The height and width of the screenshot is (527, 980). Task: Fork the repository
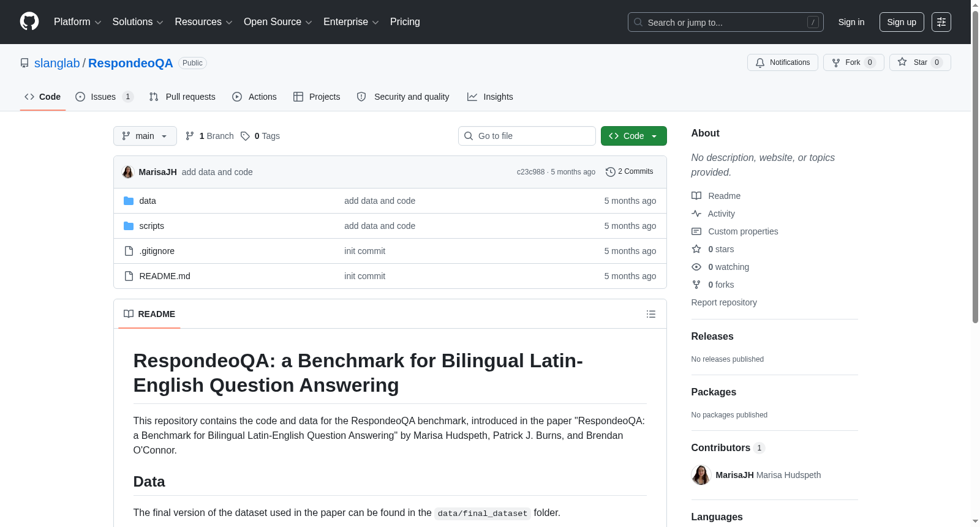(x=853, y=62)
